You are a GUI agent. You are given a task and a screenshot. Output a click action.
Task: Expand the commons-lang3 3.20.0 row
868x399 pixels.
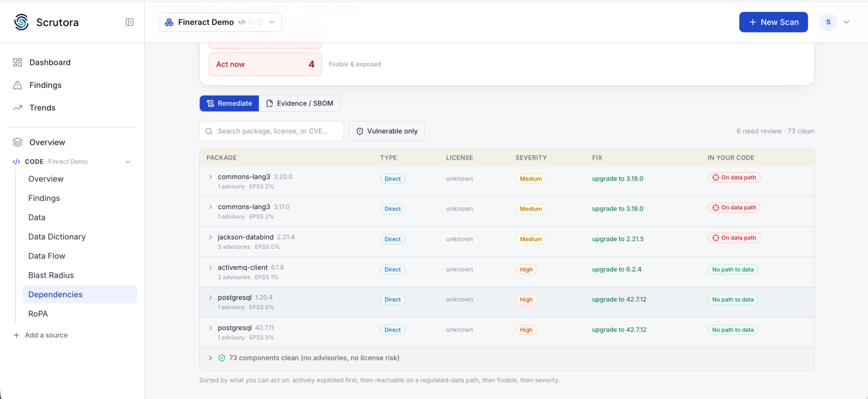coord(210,177)
